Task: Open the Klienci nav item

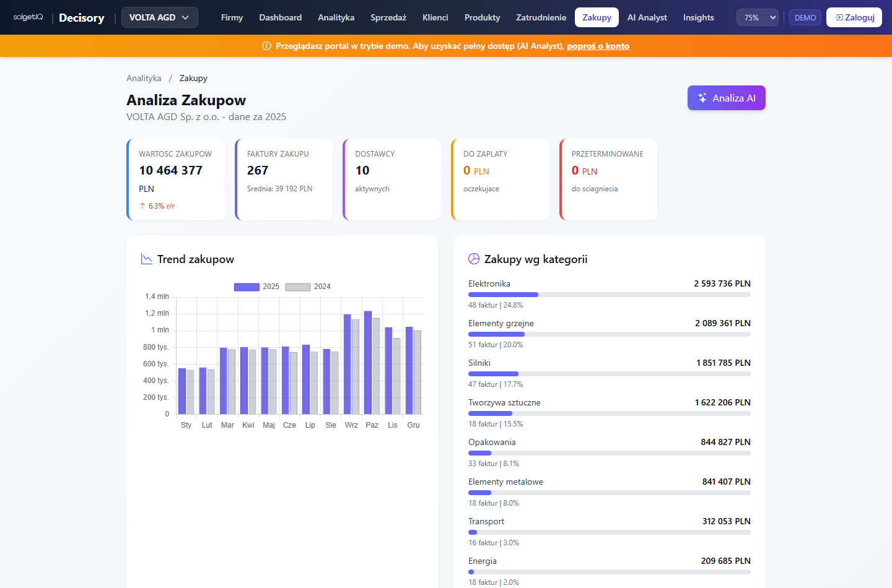Action: coord(435,17)
